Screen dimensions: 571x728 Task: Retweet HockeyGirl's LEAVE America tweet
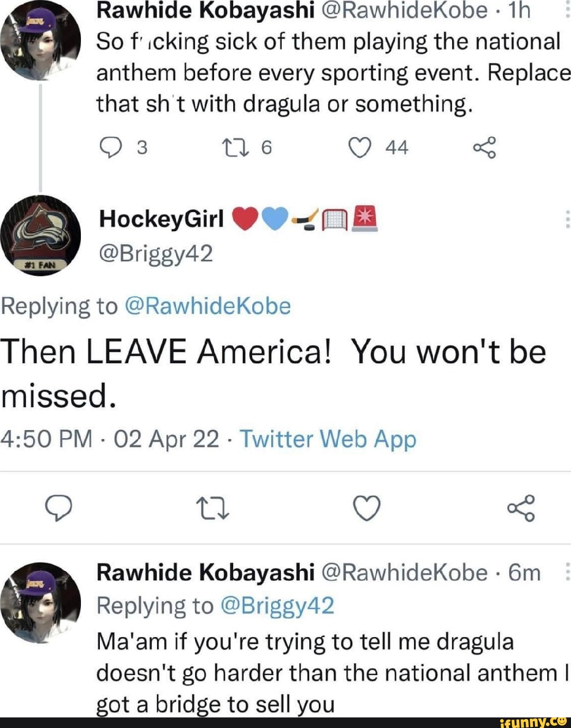(213, 508)
